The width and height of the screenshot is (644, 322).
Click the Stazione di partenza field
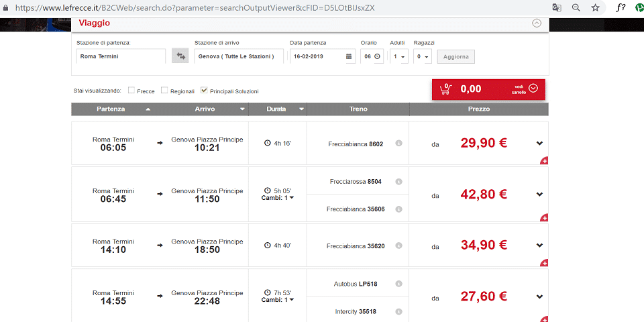point(121,56)
